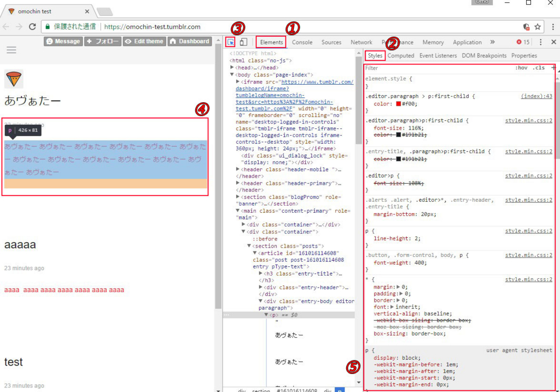
Task: Click the line-height: 2 value
Action: click(x=417, y=238)
